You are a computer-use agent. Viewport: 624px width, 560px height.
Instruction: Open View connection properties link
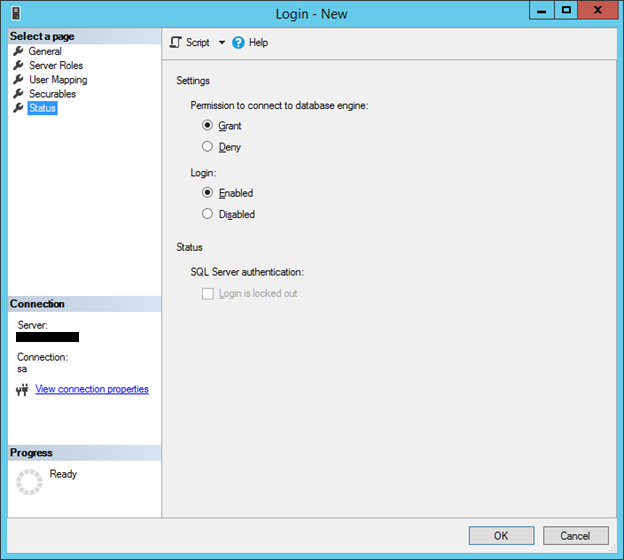point(92,389)
